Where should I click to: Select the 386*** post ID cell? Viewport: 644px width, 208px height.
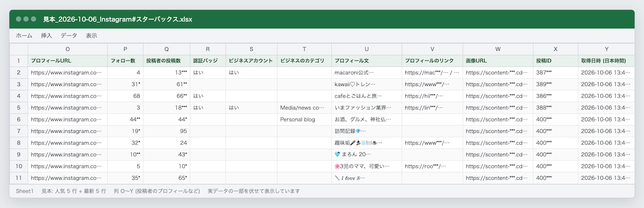pyautogui.click(x=555, y=96)
